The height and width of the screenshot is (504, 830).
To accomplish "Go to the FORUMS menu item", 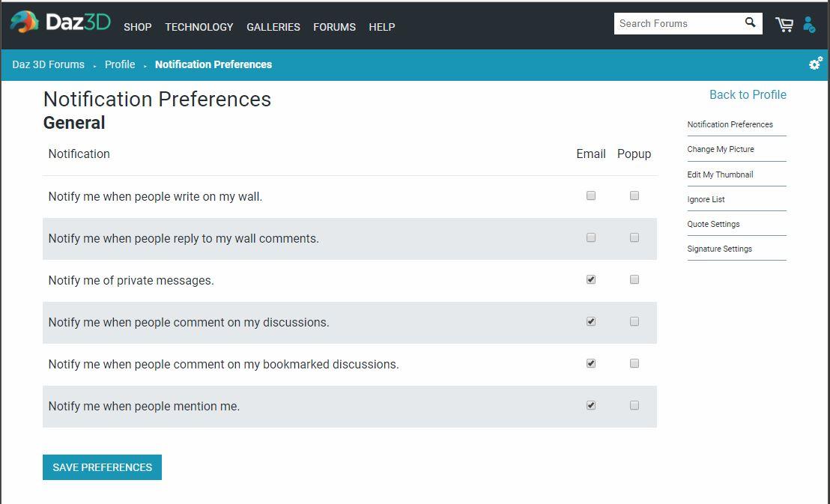I will pos(334,27).
